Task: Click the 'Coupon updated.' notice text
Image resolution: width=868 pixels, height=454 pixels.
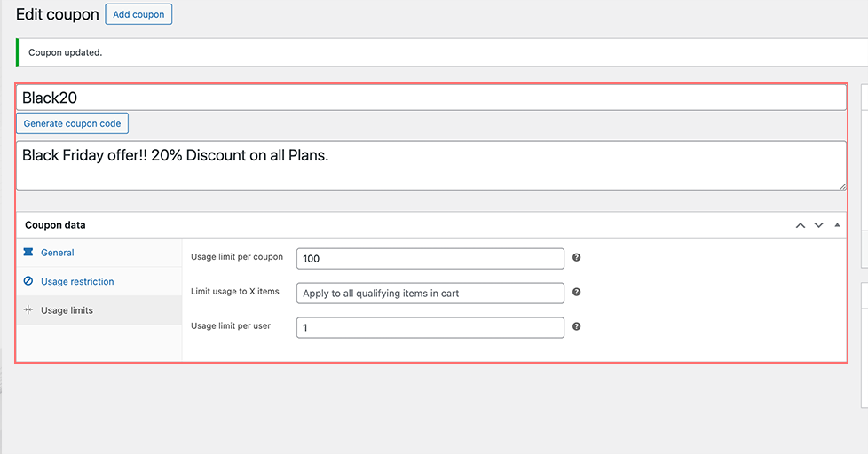Action: click(x=66, y=52)
